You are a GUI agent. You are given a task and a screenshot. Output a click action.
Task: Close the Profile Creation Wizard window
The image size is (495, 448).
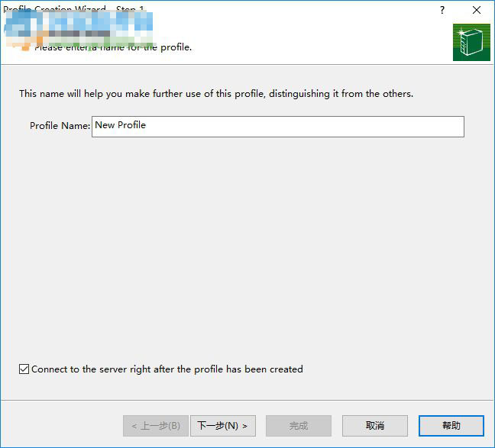pyautogui.click(x=477, y=10)
